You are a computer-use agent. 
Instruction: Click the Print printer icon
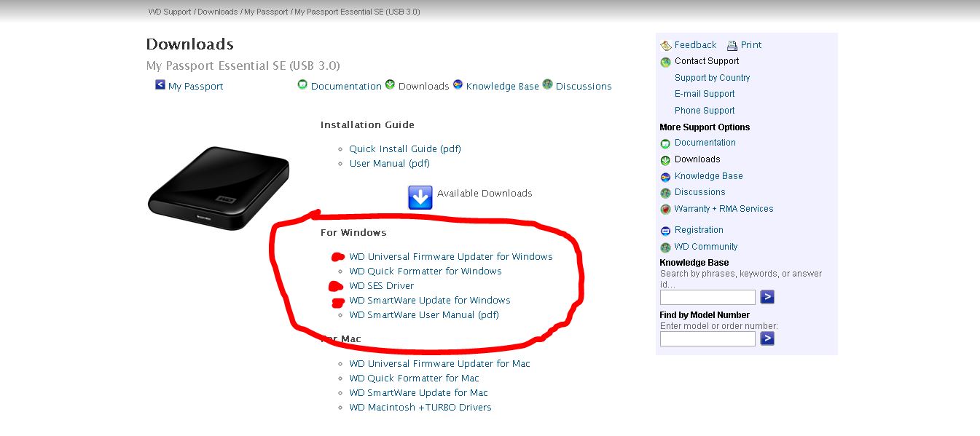732,45
